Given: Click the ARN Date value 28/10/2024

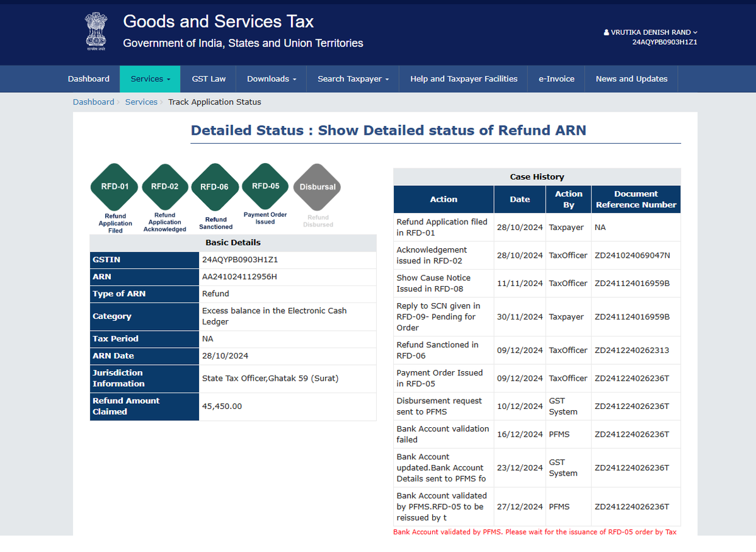Looking at the screenshot, I should [x=225, y=356].
